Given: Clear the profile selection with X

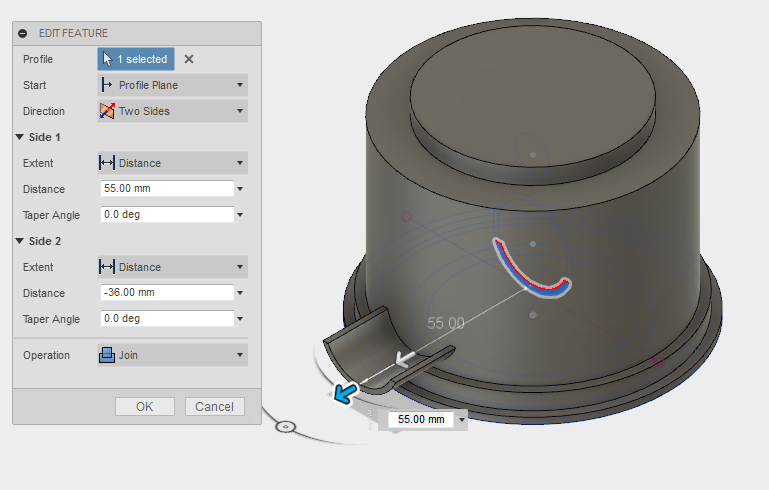Looking at the screenshot, I should pyautogui.click(x=189, y=59).
